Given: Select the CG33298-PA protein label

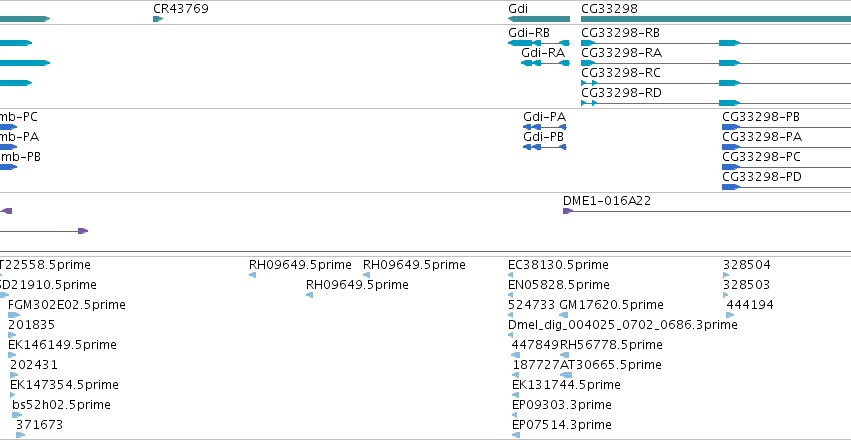Looking at the screenshot, I should [762, 137].
